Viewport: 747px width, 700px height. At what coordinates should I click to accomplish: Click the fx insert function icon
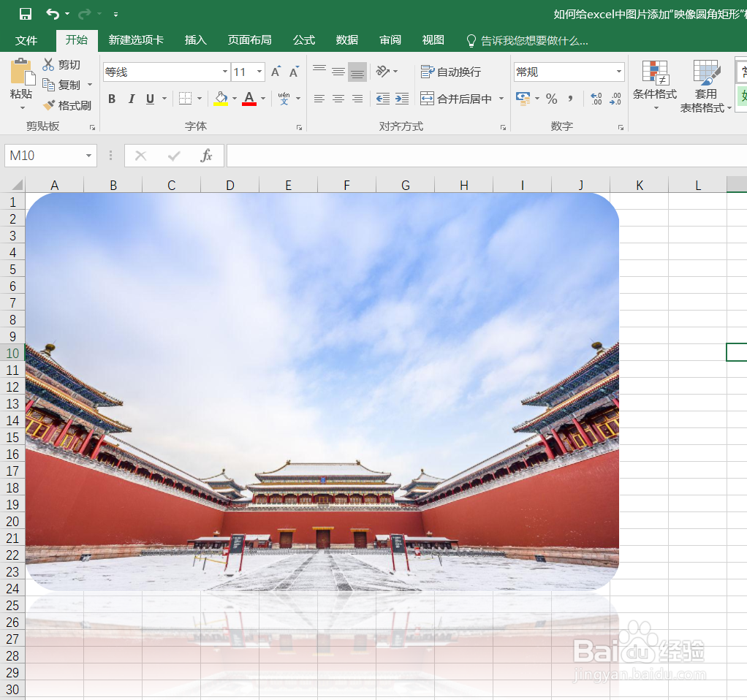(206, 156)
